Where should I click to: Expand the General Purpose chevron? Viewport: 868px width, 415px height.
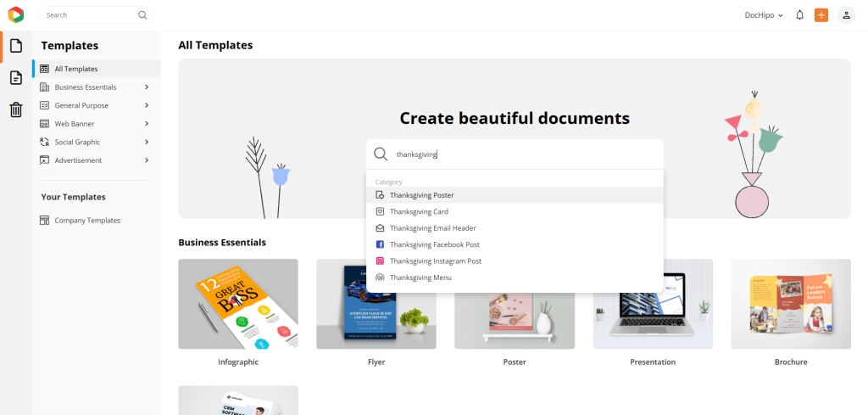147,105
